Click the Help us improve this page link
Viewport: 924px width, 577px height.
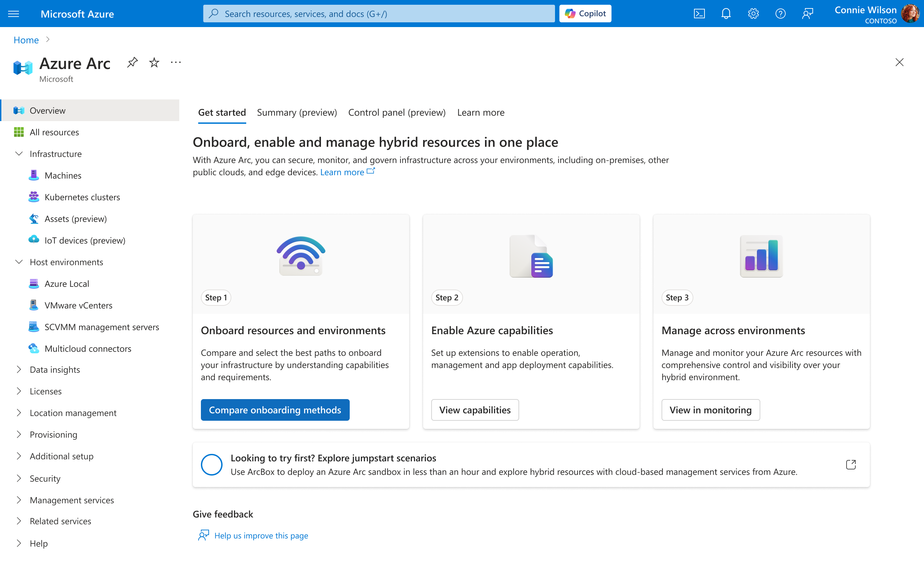tap(261, 535)
